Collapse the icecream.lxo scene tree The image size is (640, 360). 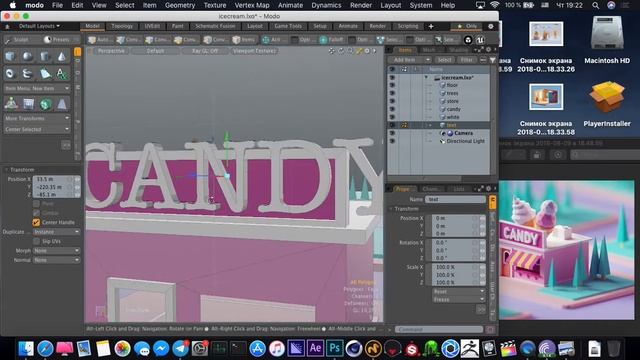pos(426,78)
